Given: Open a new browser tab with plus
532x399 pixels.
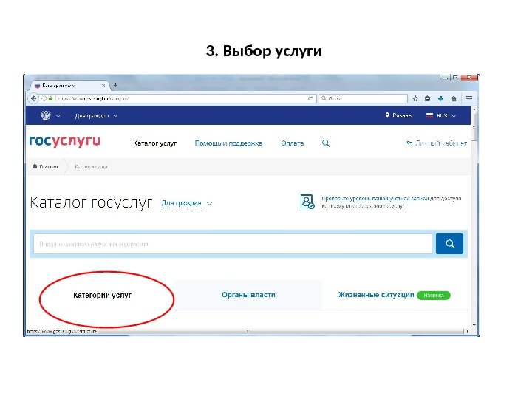Looking at the screenshot, I should coord(115,85).
